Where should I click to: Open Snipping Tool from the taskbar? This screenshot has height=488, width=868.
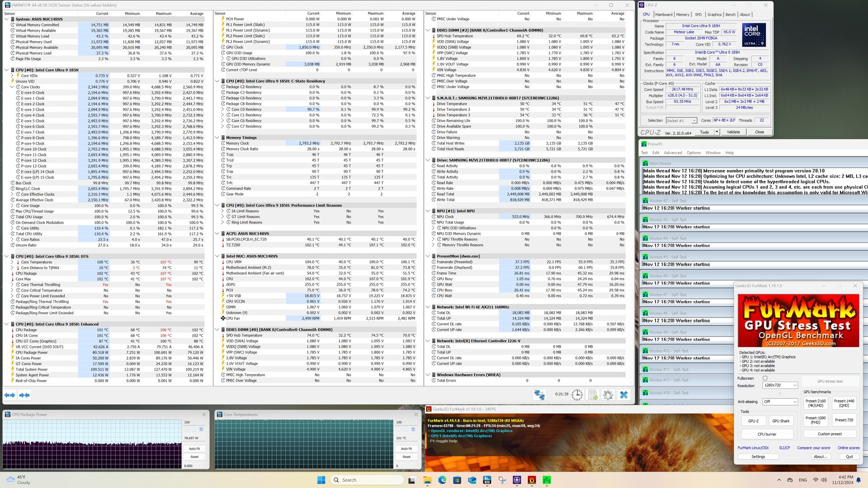click(x=502, y=480)
